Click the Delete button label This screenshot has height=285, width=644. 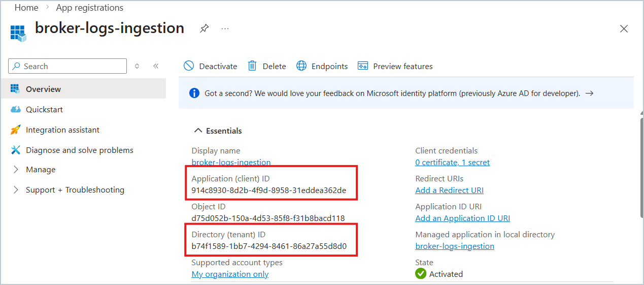point(275,66)
